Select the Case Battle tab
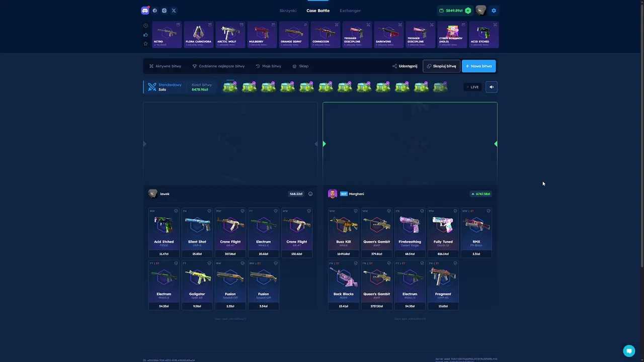Screen dimensions: 644x362 coord(318,11)
